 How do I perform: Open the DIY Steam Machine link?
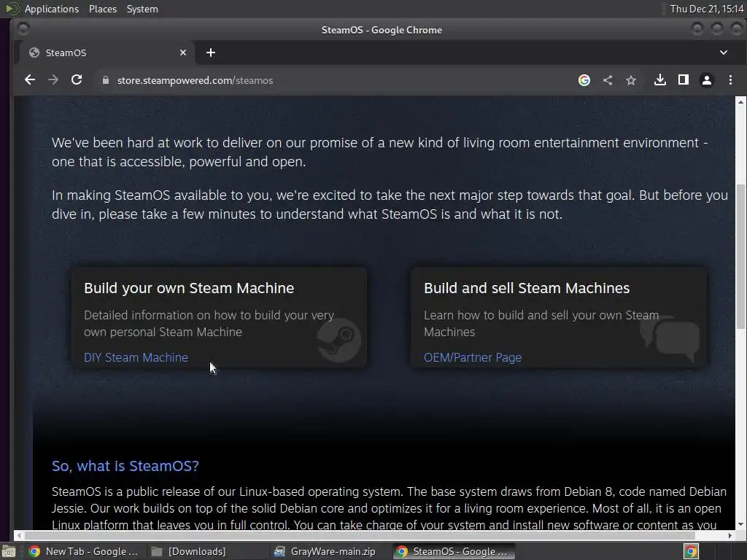coord(136,357)
